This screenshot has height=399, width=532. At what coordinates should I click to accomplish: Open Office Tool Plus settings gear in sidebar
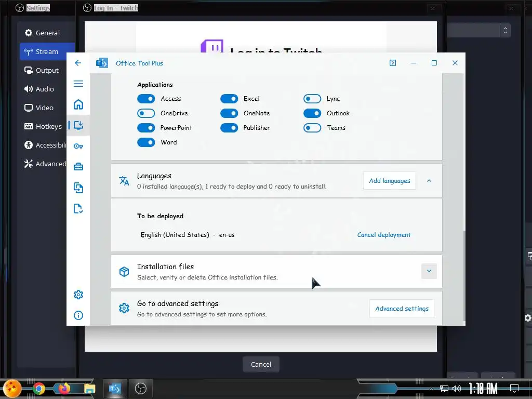coord(78,295)
